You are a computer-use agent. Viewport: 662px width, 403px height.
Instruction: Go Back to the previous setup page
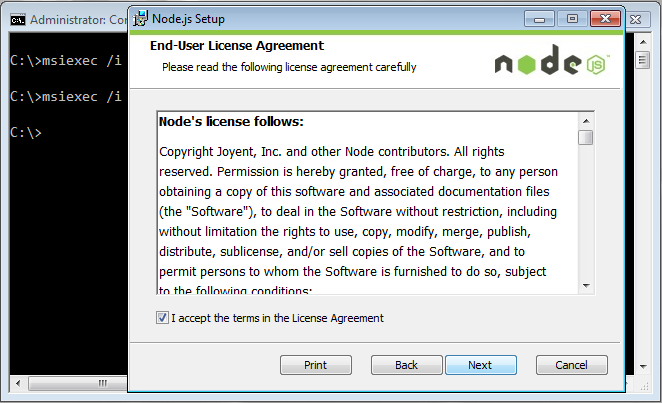(407, 365)
